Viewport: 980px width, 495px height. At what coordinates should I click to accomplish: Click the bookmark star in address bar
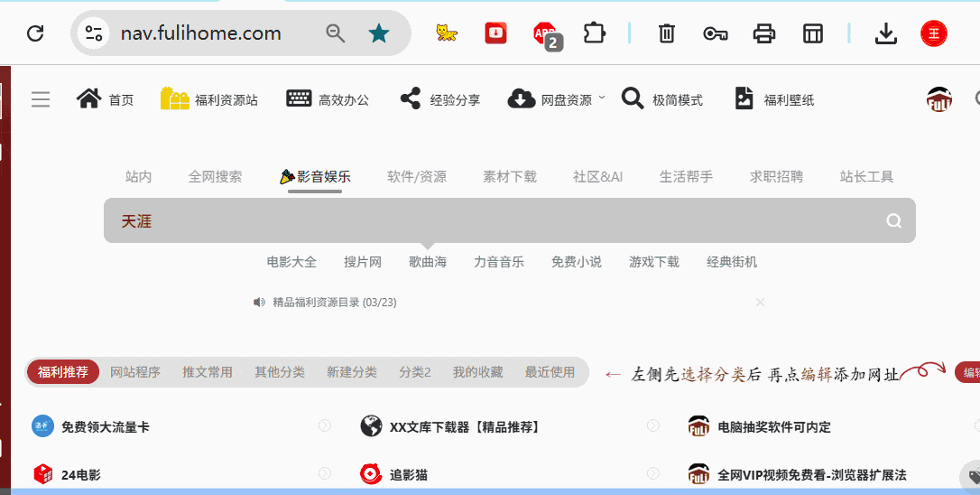click(x=379, y=33)
